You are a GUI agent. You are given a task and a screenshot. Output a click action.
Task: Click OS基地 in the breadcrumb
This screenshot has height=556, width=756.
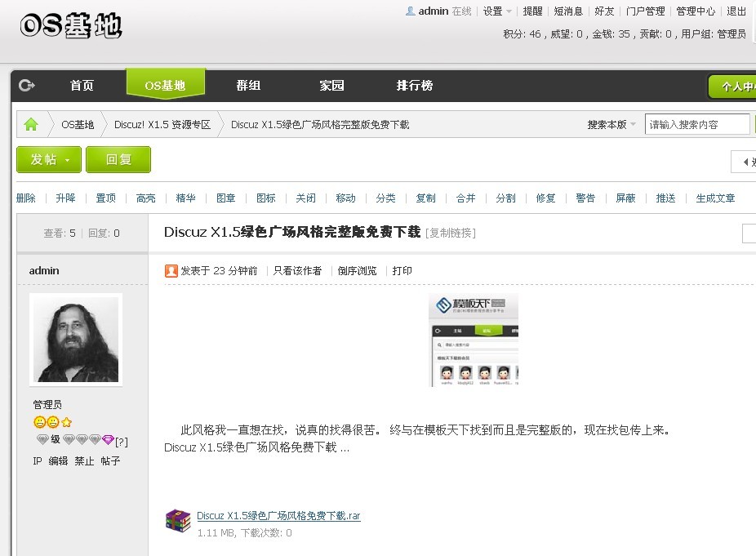click(x=78, y=124)
